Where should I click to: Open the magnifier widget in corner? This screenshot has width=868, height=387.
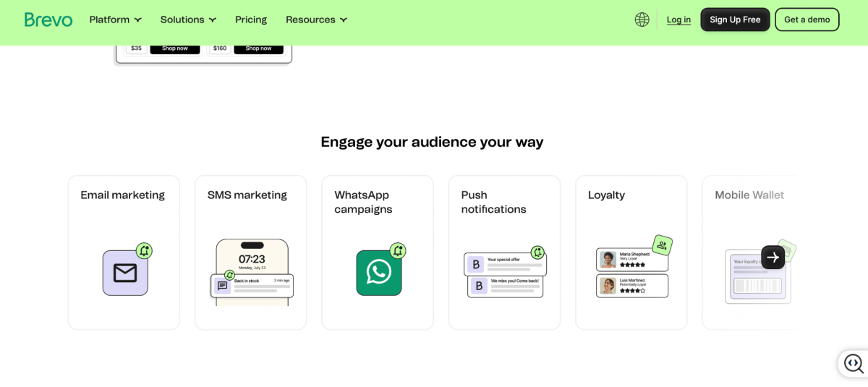pos(854,364)
